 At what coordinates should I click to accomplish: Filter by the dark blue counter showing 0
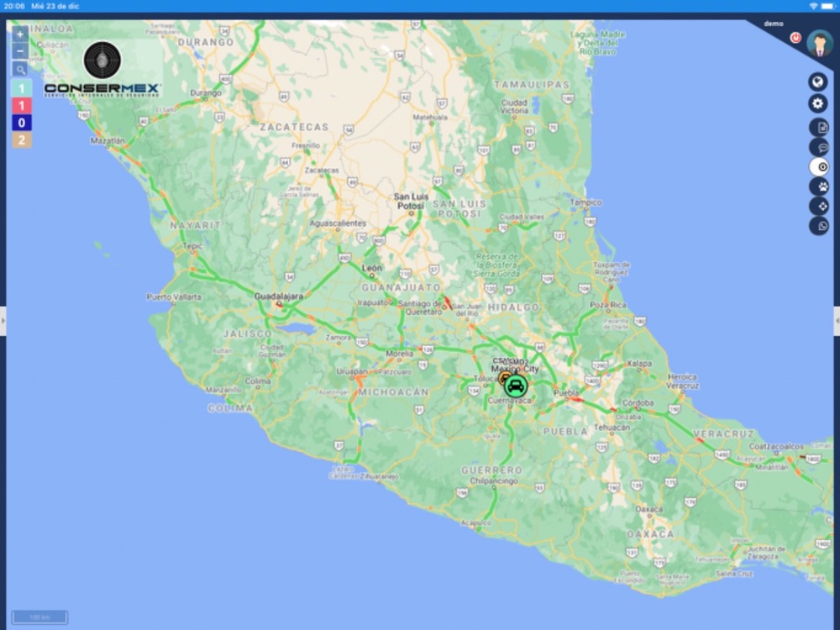(22, 123)
